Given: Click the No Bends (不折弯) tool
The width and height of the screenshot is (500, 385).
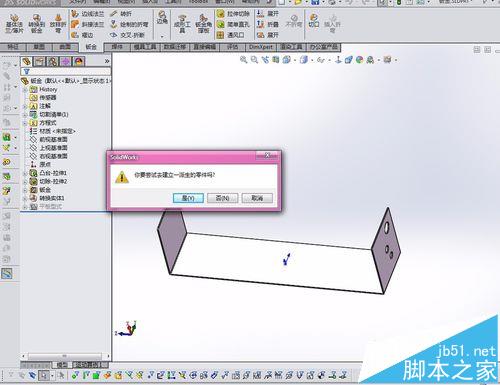Looking at the screenshot, I should [x=294, y=21].
